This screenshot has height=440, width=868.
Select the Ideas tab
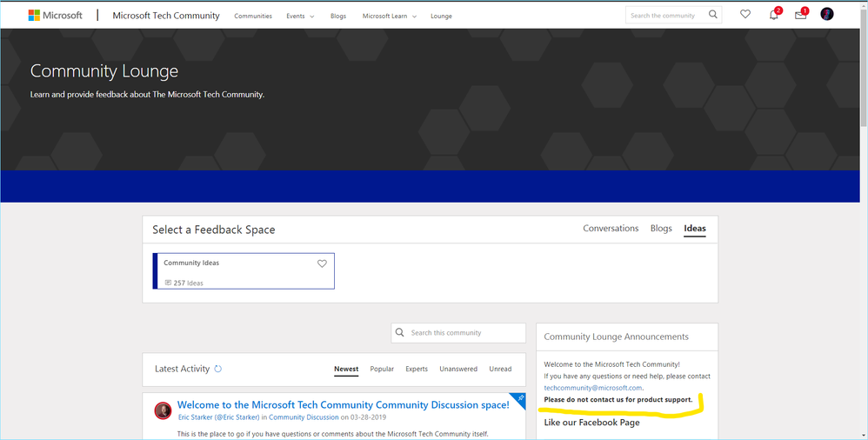pyautogui.click(x=695, y=228)
